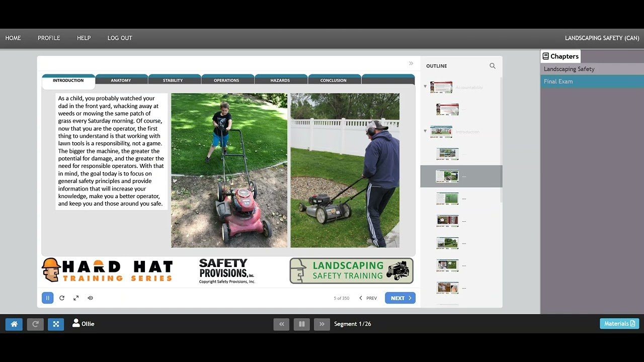Click the blue home icon button
Screen dimensions: 644x362
click(14, 324)
